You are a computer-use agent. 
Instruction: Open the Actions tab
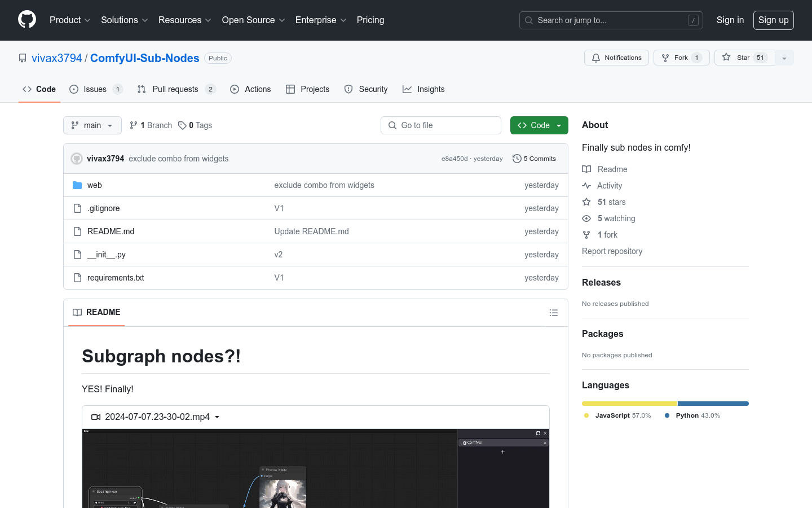click(251, 89)
